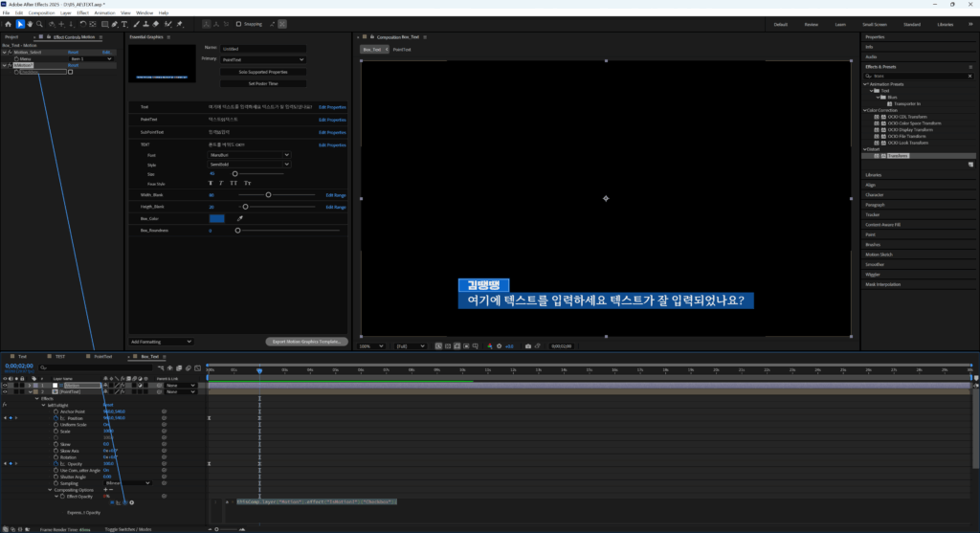This screenshot has width=980, height=533.
Task: Open the Window menu
Action: (x=145, y=13)
